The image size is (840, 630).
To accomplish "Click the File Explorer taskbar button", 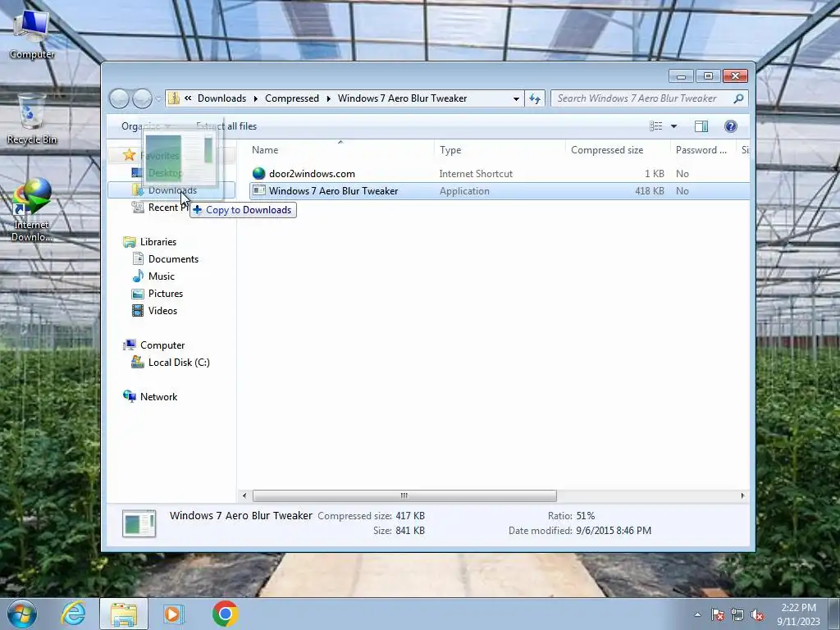I will pyautogui.click(x=124, y=614).
